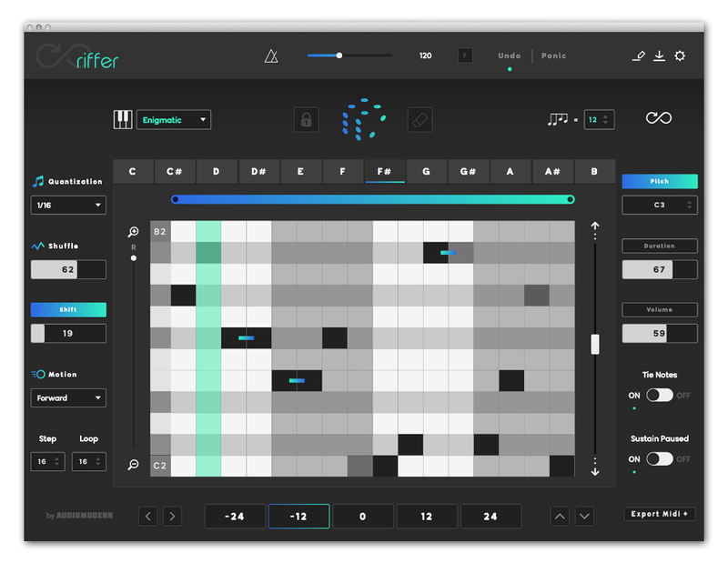The width and height of the screenshot is (728, 563).
Task: Click the small square F button
Action: (x=465, y=55)
